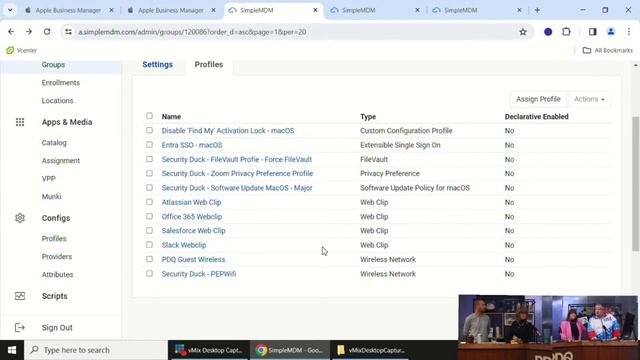Check the Software Update MacOS - Major checkbox
This screenshot has height=360, width=640.
149,187
